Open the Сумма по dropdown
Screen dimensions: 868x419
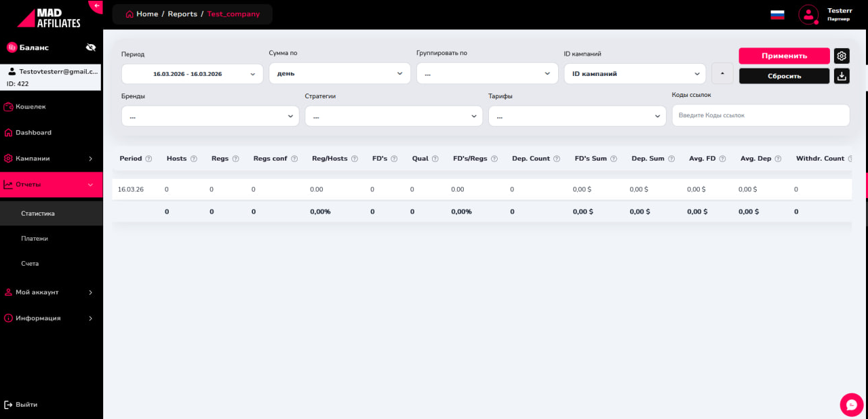[x=339, y=73]
